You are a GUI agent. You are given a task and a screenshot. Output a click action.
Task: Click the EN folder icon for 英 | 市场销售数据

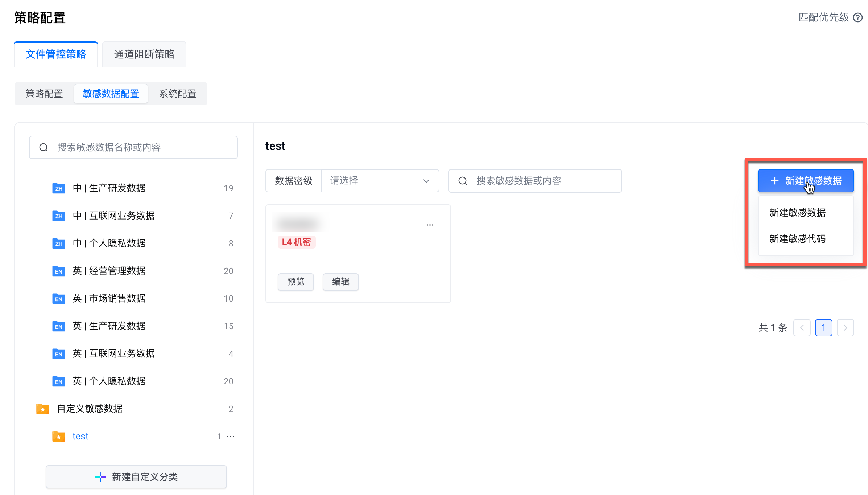pyautogui.click(x=59, y=298)
